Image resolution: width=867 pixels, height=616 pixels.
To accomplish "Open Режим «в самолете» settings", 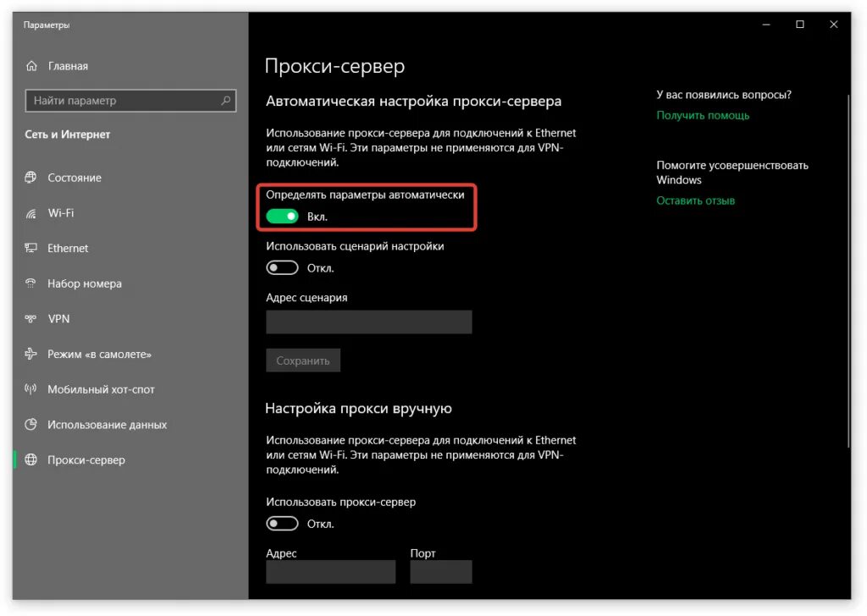I will click(100, 355).
